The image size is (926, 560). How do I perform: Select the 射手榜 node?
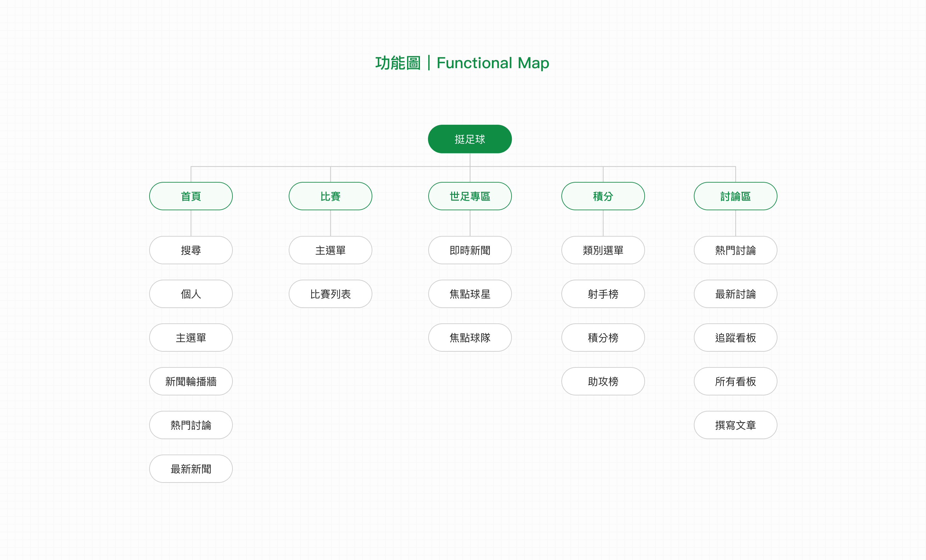point(603,294)
